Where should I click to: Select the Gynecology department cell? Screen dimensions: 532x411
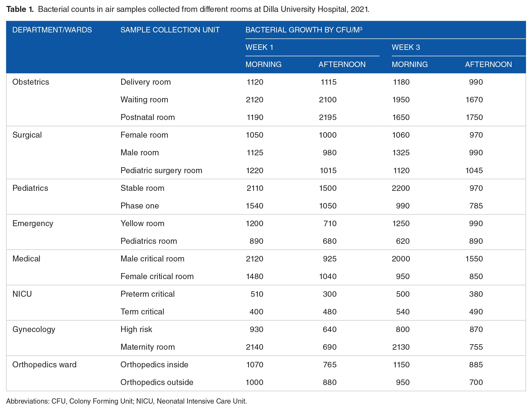[34, 329]
